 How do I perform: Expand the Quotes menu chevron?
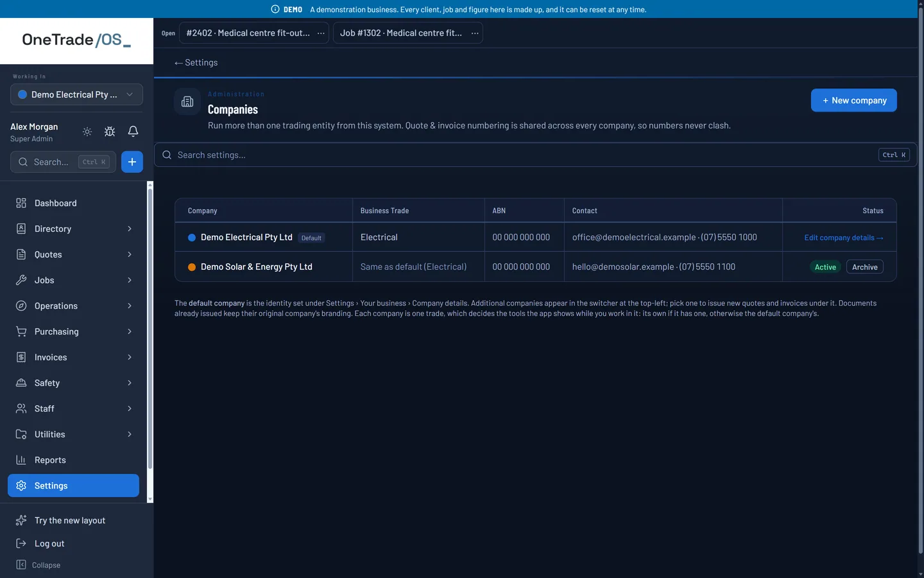(130, 254)
